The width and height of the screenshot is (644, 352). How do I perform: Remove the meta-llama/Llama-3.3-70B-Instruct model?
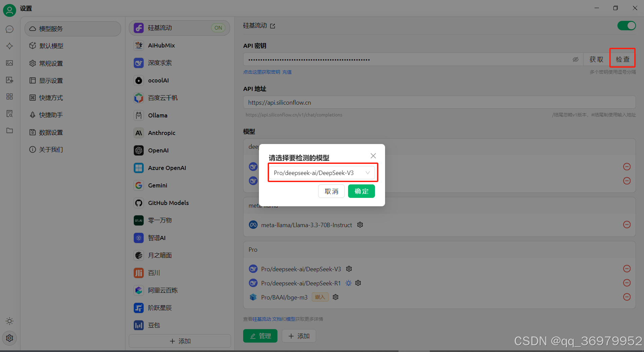coord(627,224)
